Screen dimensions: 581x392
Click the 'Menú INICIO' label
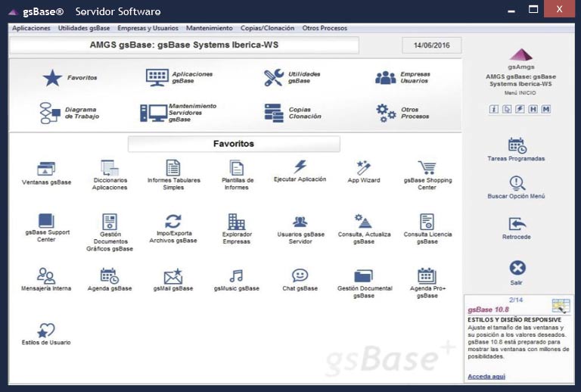(x=520, y=93)
